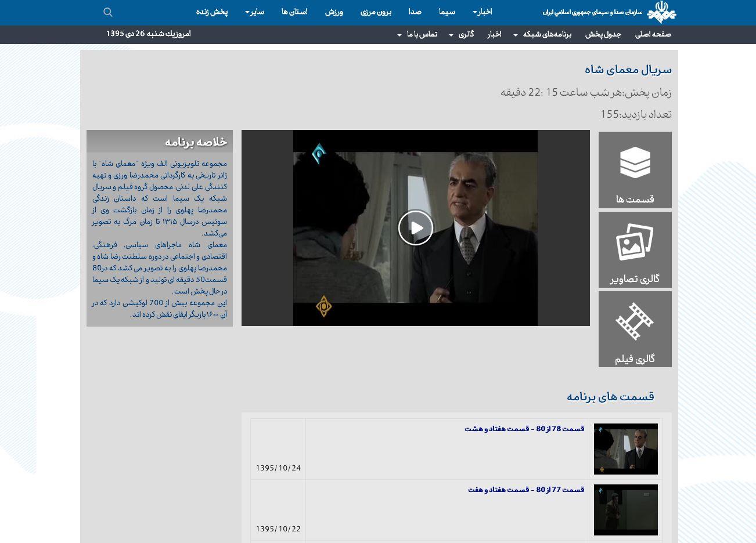Screen dimensions: 756x543
Task: Expand the سایر dropdown menu
Action: (x=255, y=12)
